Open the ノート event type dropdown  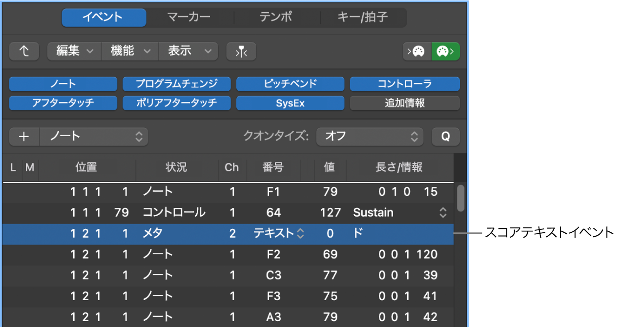93,137
